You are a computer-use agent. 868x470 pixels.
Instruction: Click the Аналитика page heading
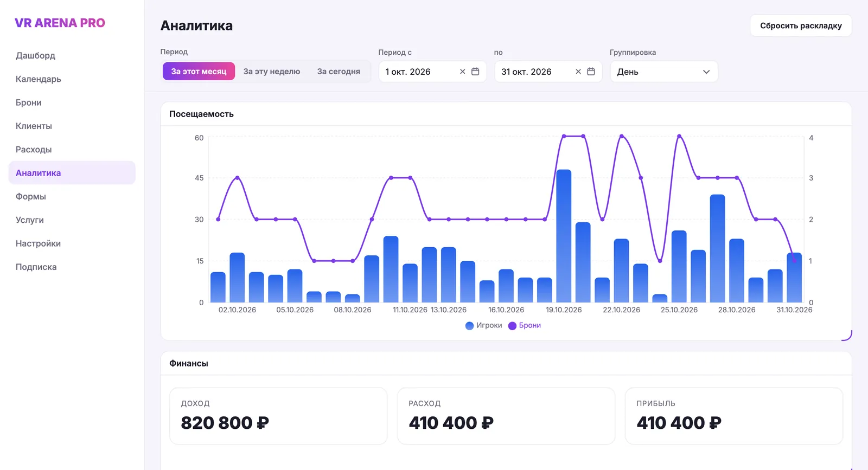pyautogui.click(x=196, y=25)
